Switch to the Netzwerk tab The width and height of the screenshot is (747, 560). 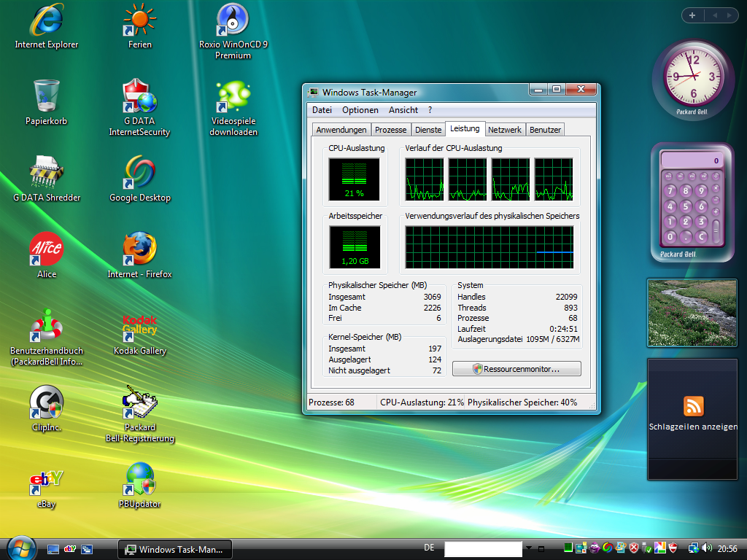(x=505, y=130)
